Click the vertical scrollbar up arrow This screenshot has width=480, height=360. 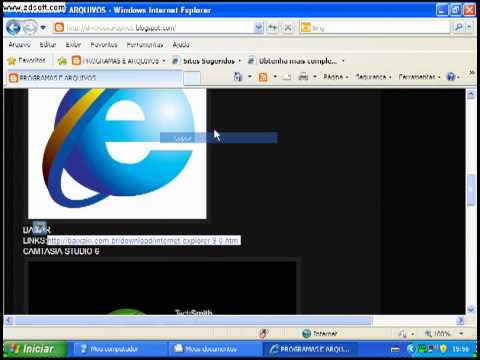pyautogui.click(x=471, y=94)
